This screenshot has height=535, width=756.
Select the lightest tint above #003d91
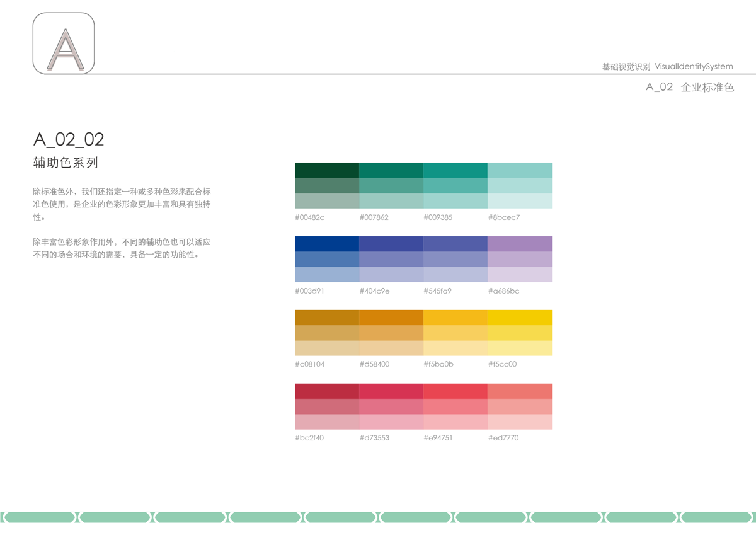pyautogui.click(x=327, y=275)
